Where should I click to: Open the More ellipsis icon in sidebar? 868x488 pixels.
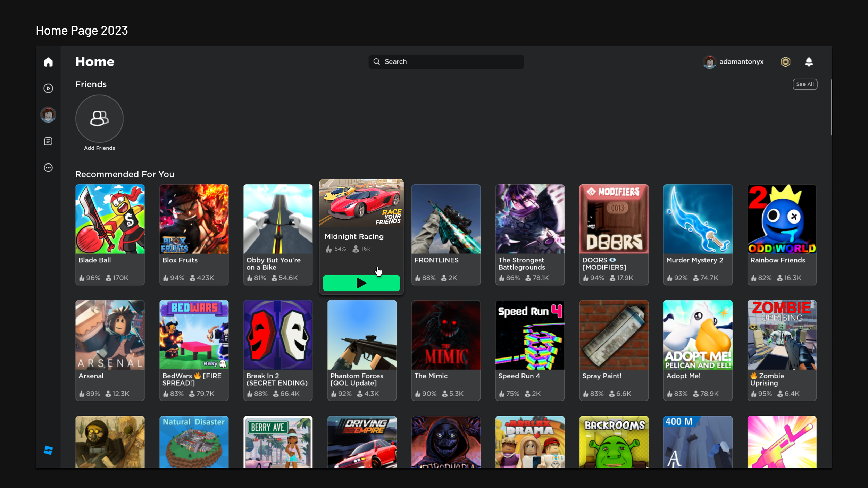point(48,168)
